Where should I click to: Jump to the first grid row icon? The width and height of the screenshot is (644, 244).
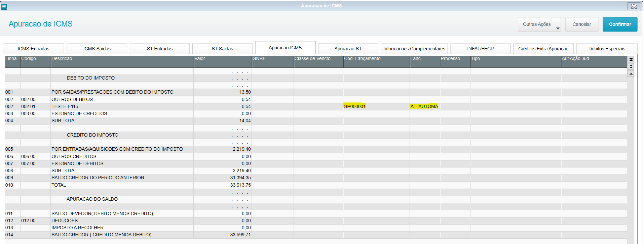pyautogui.click(x=631, y=59)
